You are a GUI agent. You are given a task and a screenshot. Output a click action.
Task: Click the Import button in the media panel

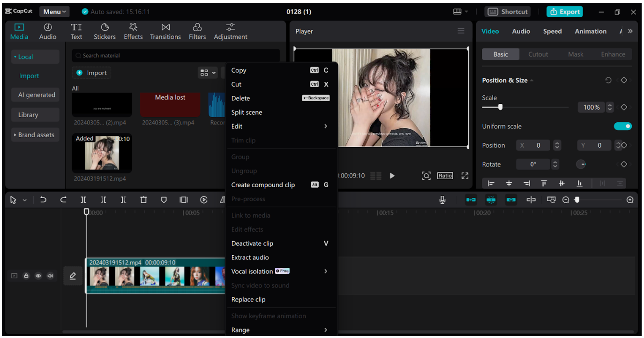coord(91,73)
